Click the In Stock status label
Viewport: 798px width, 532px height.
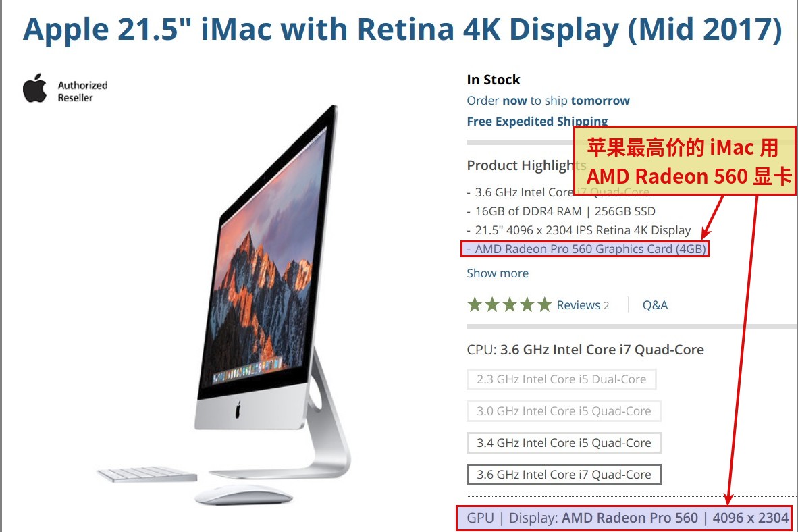click(x=493, y=80)
